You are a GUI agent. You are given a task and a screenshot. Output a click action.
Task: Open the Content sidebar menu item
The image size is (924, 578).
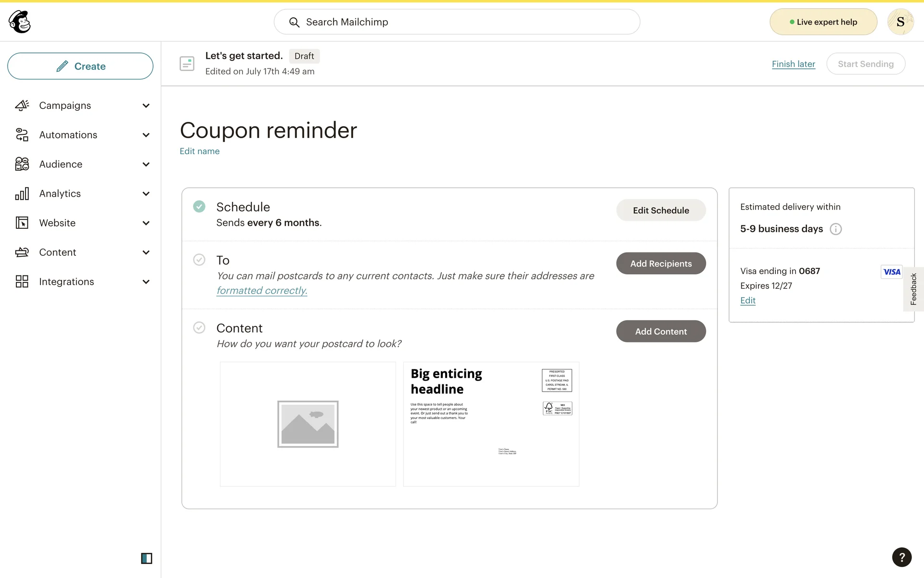coord(57,252)
